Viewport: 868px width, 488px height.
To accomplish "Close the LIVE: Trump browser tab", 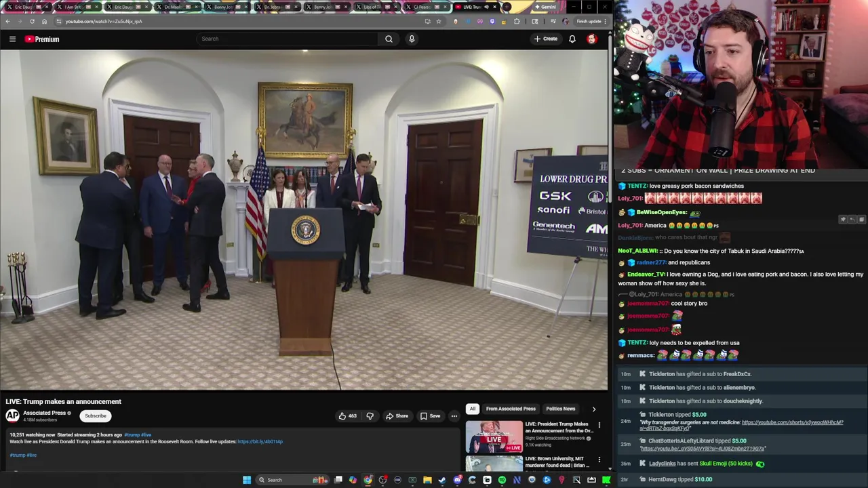I will tap(494, 7).
